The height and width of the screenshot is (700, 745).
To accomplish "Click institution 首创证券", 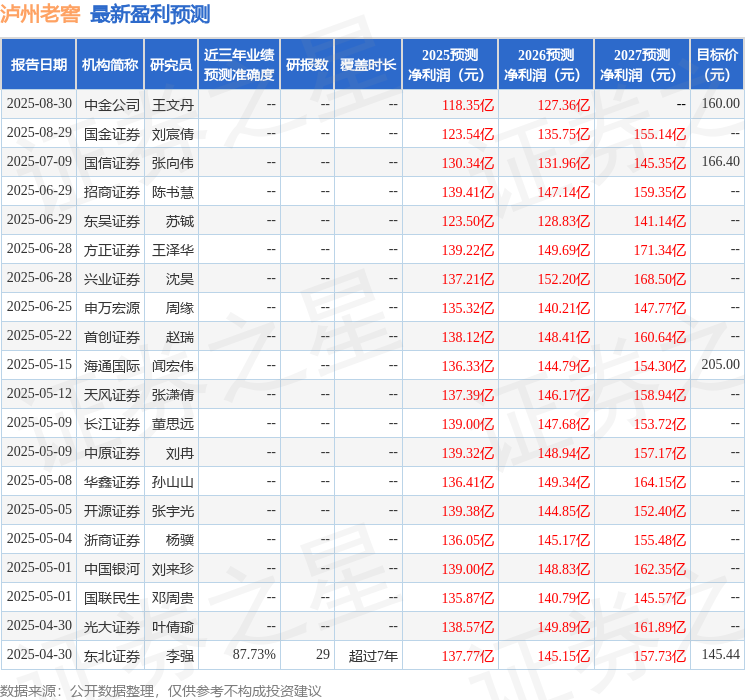I will pos(112,337).
